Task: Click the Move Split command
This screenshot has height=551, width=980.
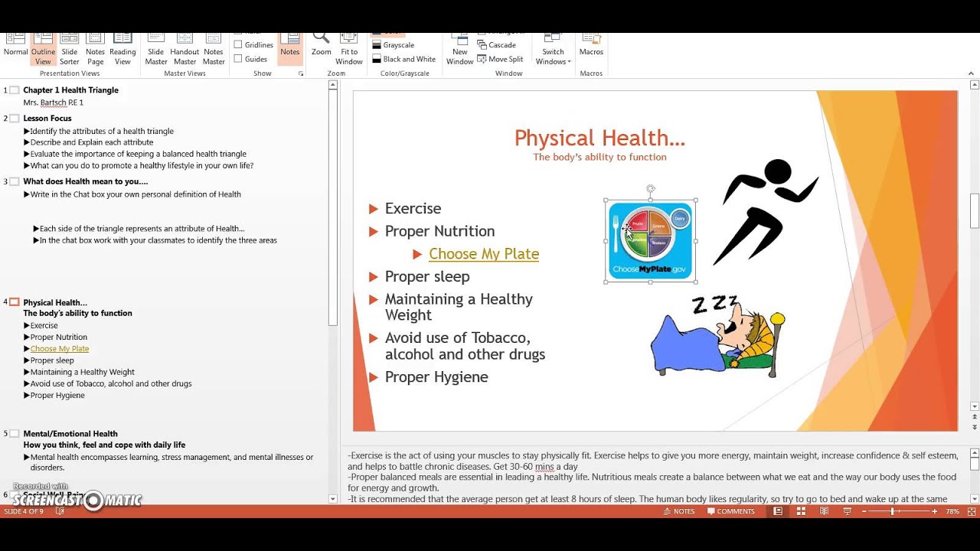Action: click(x=500, y=59)
